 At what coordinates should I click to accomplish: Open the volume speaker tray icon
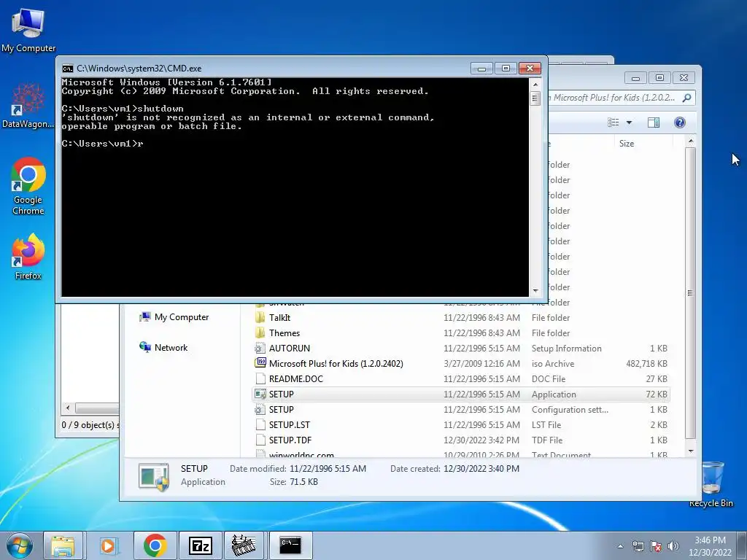click(x=673, y=546)
